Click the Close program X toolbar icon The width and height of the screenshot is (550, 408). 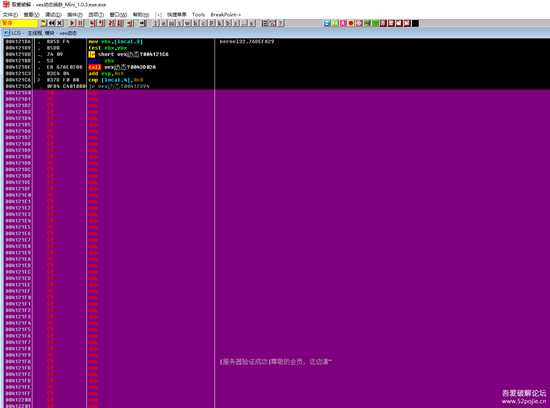click(x=60, y=23)
